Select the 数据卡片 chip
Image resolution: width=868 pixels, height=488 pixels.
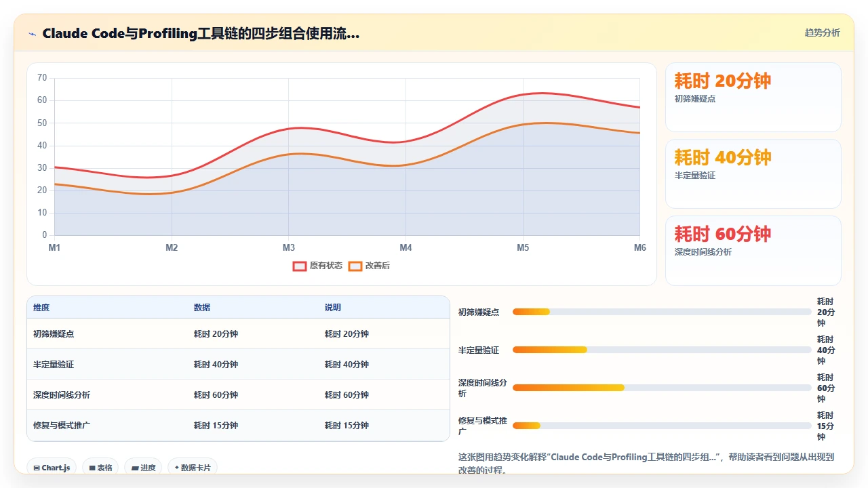click(193, 468)
